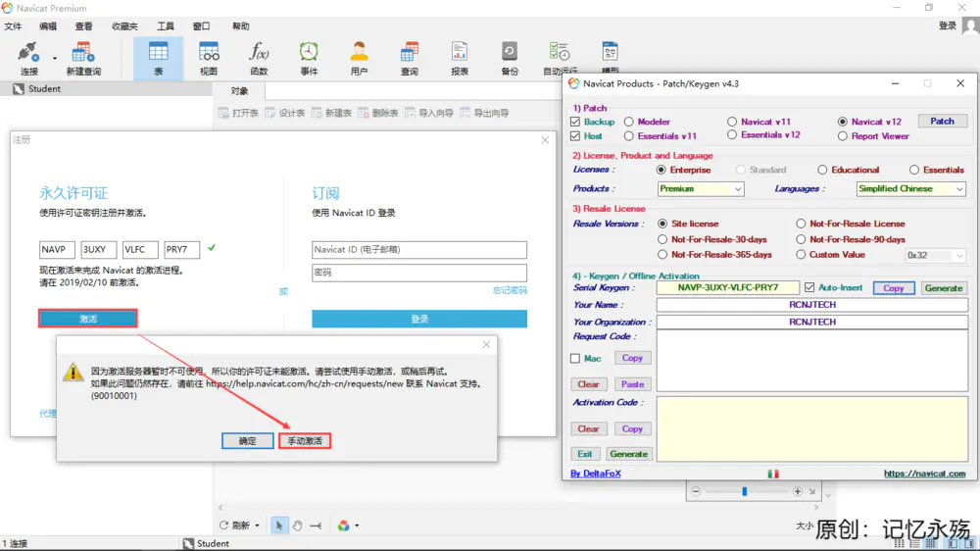Adjust the zoom slider handle

pos(745,491)
